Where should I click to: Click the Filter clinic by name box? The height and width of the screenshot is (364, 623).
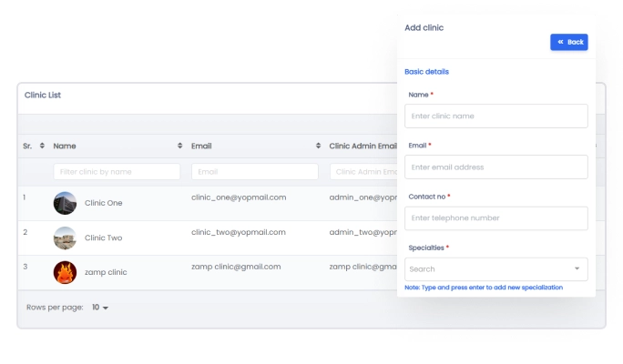pyautogui.click(x=117, y=171)
